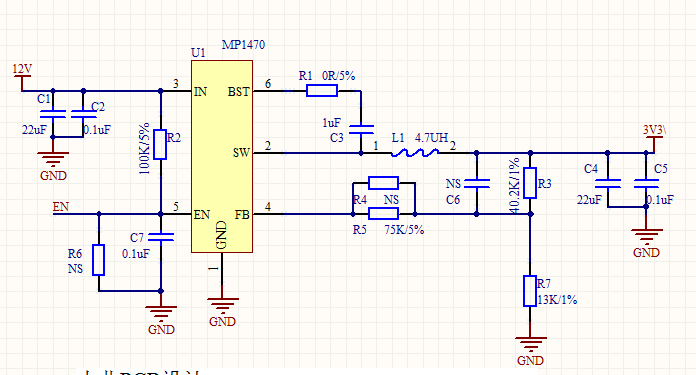Image resolution: width=696 pixels, height=375 pixels.
Task: Select the 0.1uF value of C7
Action: [x=136, y=254]
